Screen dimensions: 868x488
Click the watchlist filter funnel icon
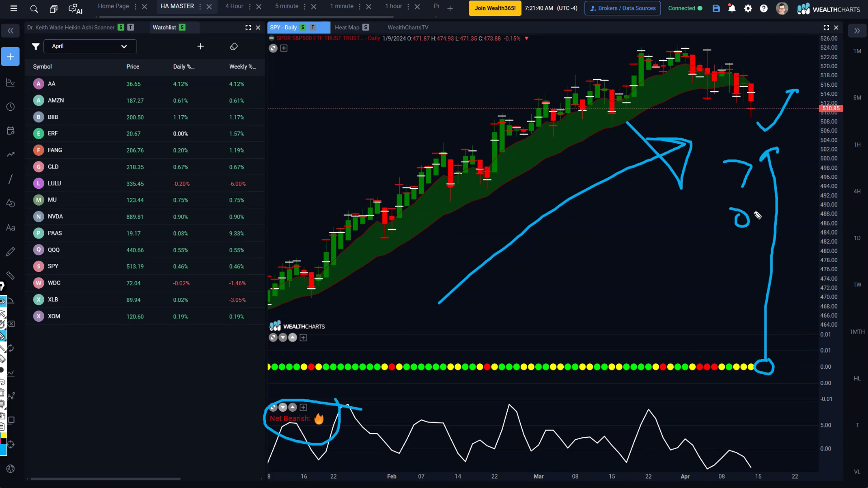coord(36,46)
